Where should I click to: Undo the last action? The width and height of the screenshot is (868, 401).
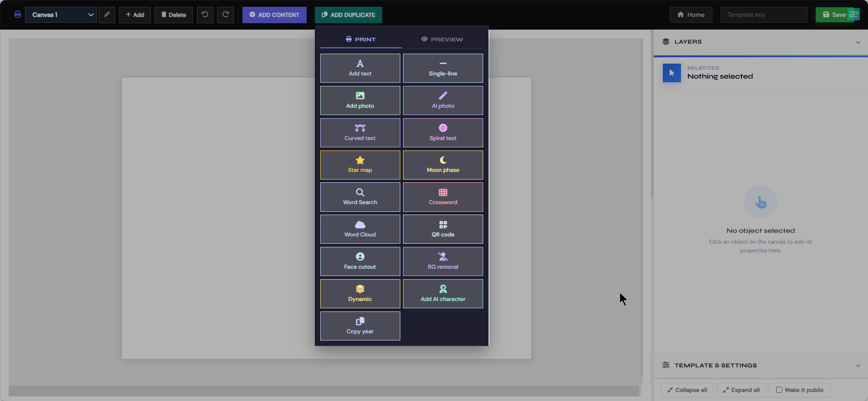tap(205, 15)
